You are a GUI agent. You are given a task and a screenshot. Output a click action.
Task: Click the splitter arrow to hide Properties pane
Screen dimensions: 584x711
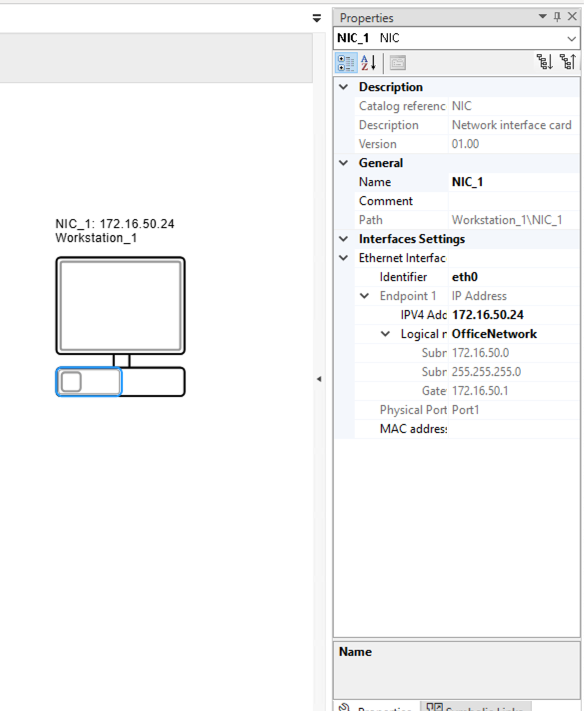pyautogui.click(x=319, y=379)
